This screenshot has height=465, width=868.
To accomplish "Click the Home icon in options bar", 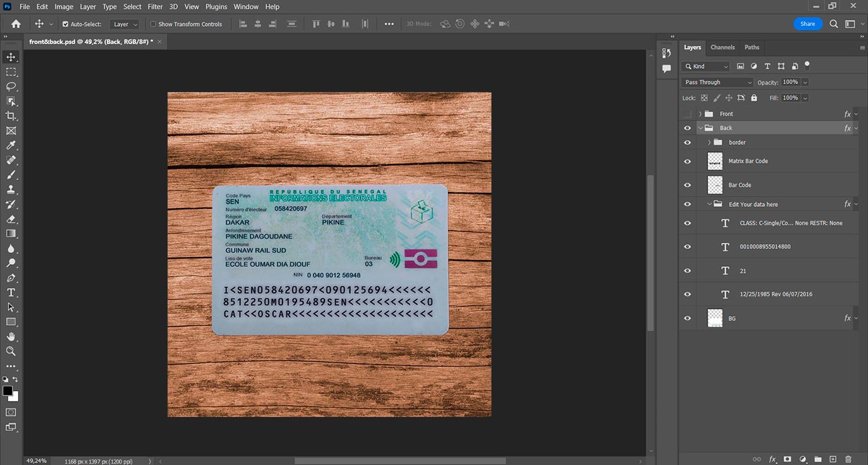I will tap(16, 23).
